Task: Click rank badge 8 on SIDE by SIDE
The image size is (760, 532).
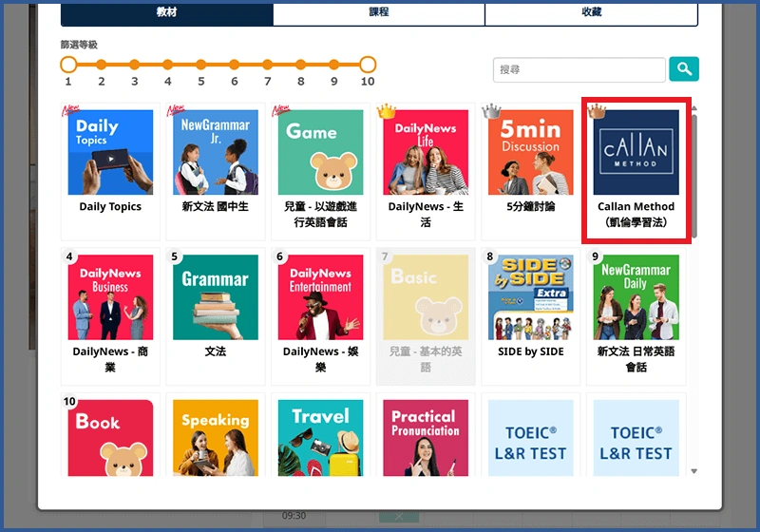Action: pos(490,256)
